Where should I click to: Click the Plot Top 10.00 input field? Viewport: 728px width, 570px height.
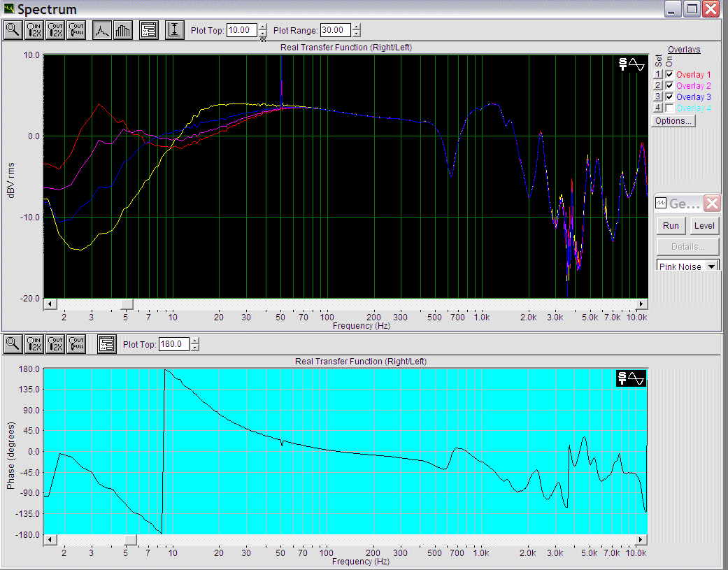tap(243, 30)
